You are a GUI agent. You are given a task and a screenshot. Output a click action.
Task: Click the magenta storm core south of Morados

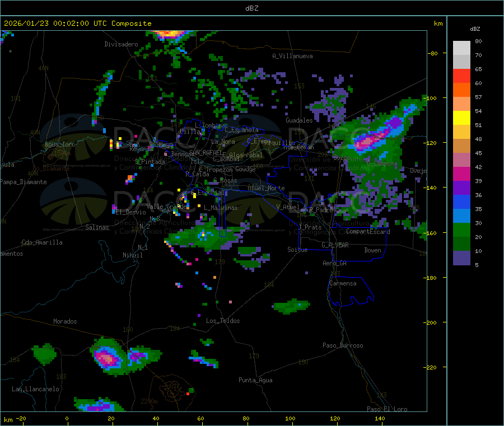pos(106,358)
